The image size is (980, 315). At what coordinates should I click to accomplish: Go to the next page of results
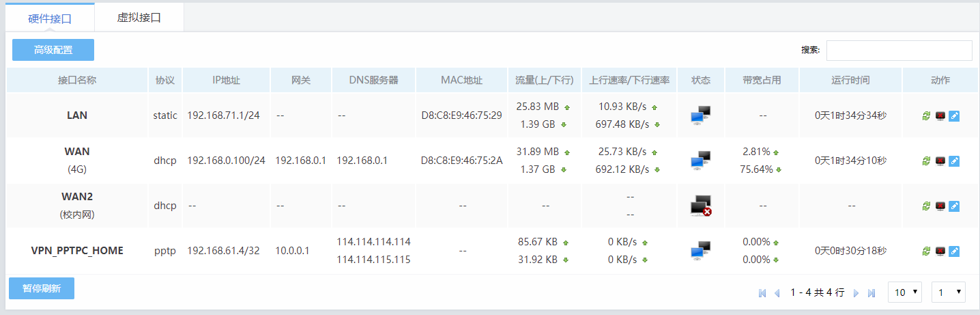coord(856,292)
